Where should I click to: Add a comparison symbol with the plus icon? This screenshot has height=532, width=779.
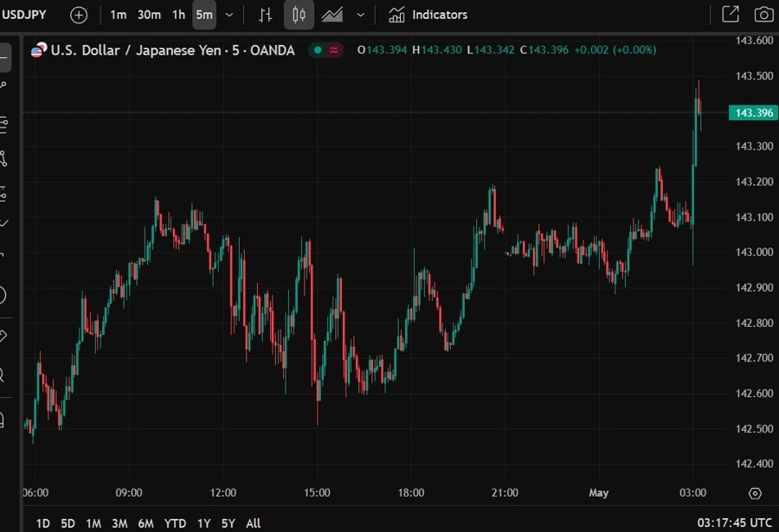(78, 15)
